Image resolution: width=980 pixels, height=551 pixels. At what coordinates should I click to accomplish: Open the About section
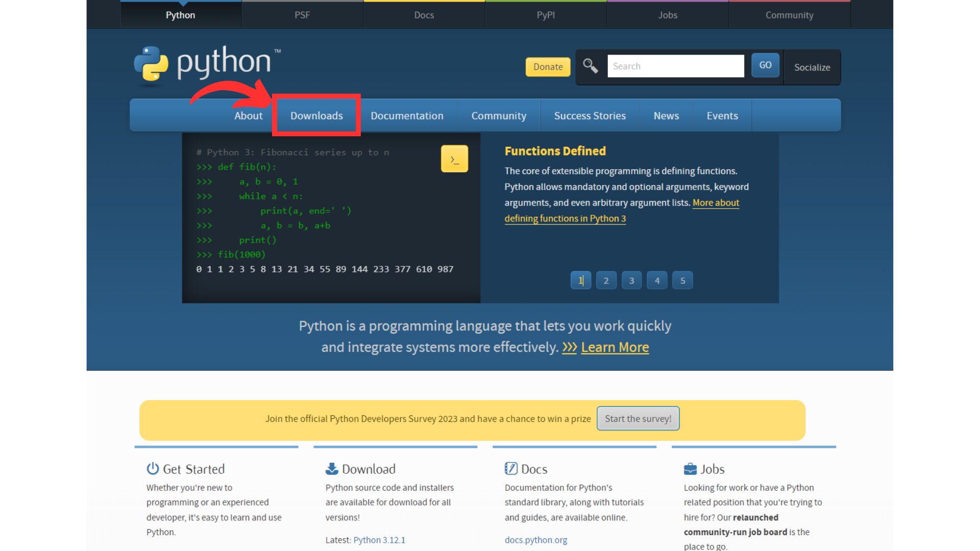249,115
